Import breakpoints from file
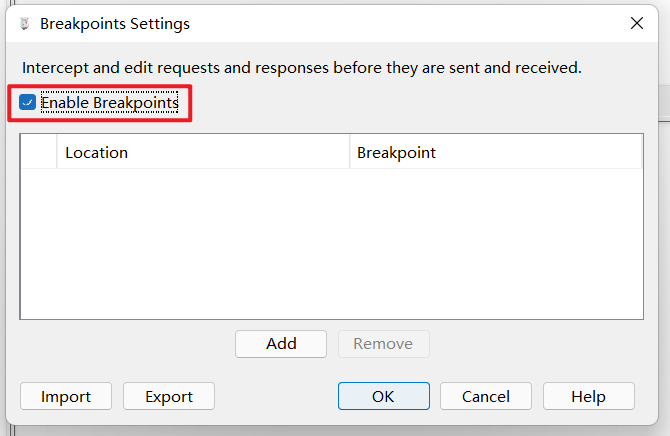Image resolution: width=670 pixels, height=436 pixels. point(66,396)
